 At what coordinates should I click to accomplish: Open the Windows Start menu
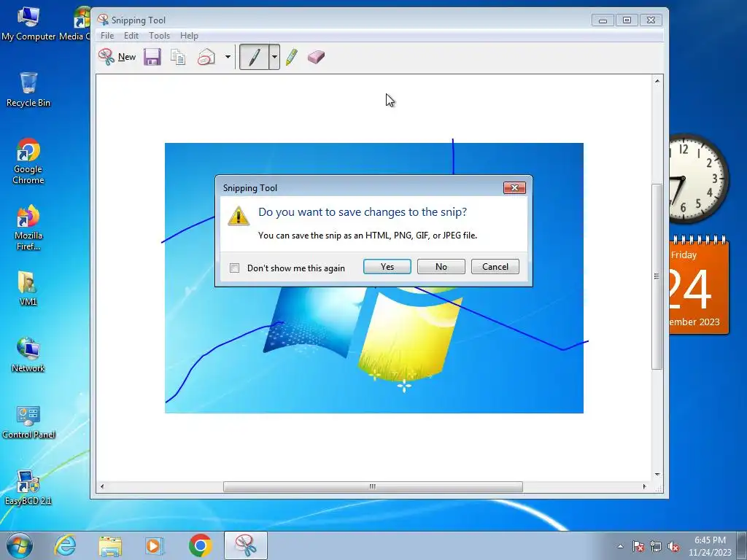[20, 545]
